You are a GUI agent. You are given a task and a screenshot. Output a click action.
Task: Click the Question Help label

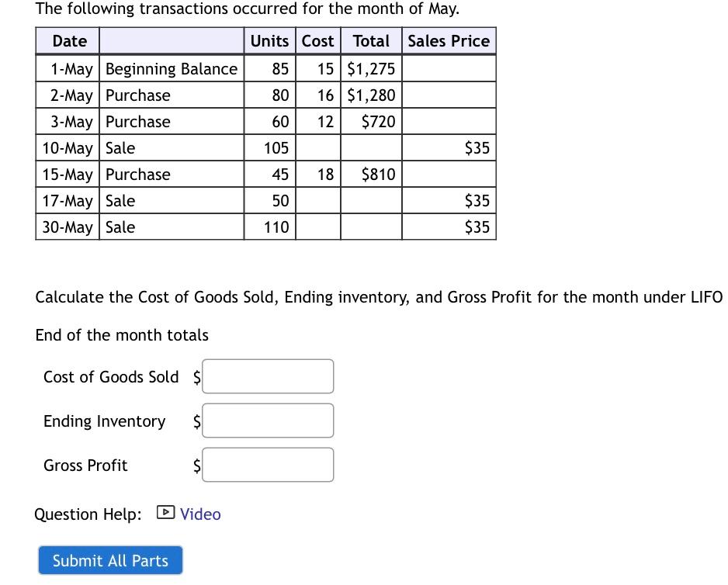coord(88,514)
